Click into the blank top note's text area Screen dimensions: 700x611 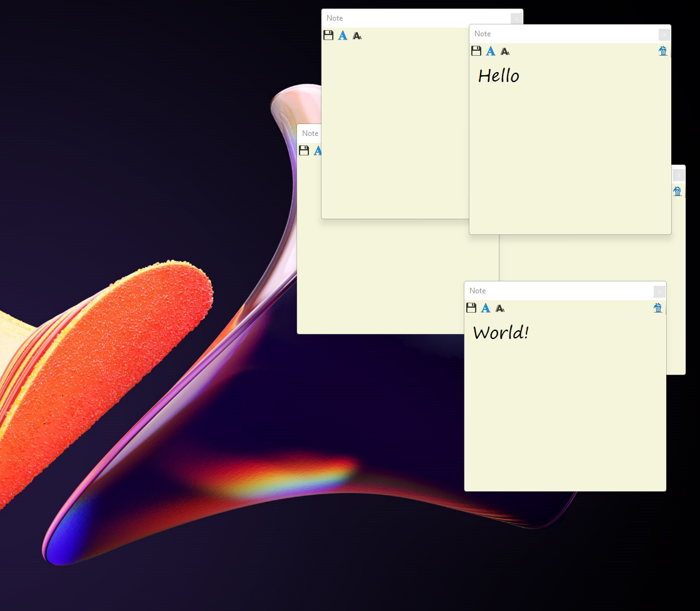click(395, 130)
